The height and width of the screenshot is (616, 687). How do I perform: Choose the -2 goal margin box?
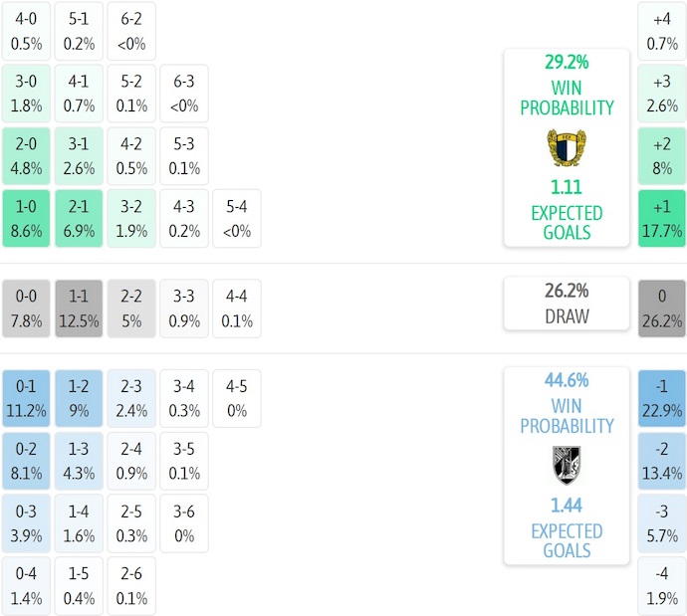pos(661,461)
